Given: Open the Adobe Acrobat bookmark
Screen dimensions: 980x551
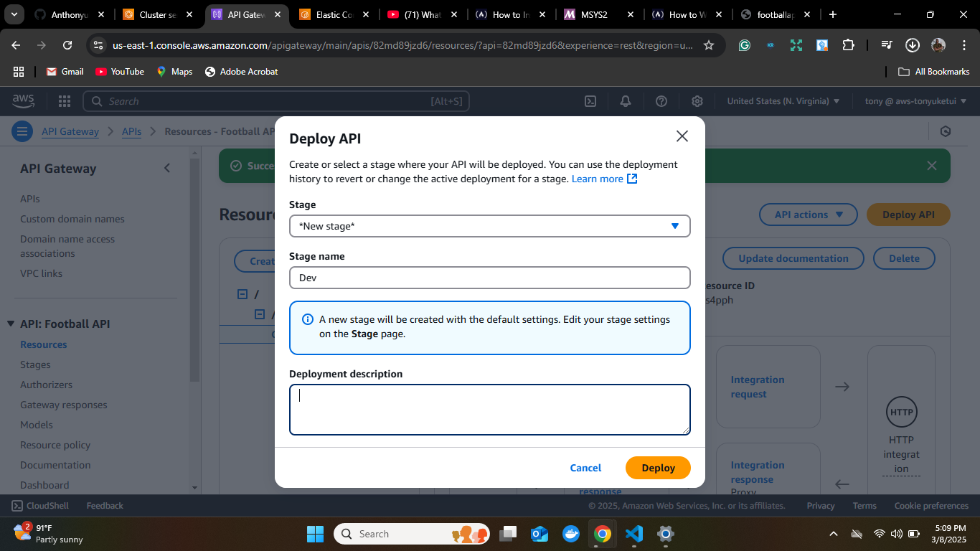Looking at the screenshot, I should point(241,72).
